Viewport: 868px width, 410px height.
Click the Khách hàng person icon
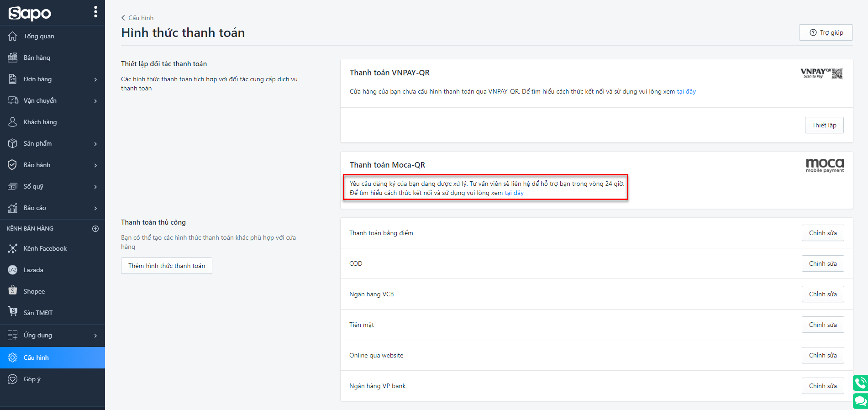point(13,122)
